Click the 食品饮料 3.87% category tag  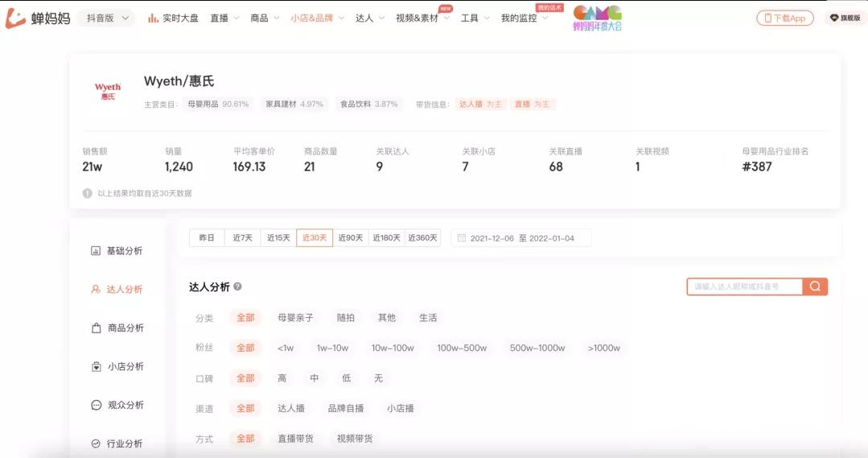tap(368, 104)
